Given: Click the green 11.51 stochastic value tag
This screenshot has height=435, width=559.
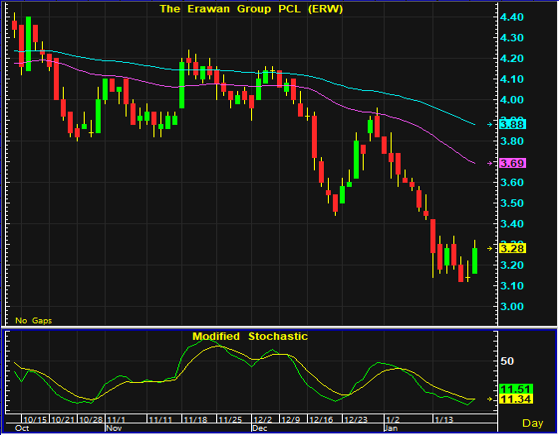Looking at the screenshot, I should tap(516, 389).
